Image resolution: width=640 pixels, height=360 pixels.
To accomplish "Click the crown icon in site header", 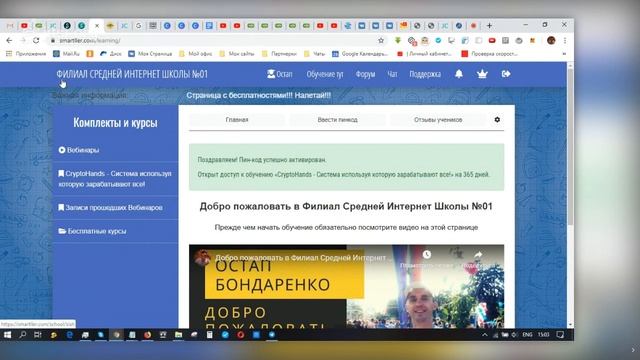I will point(482,74).
